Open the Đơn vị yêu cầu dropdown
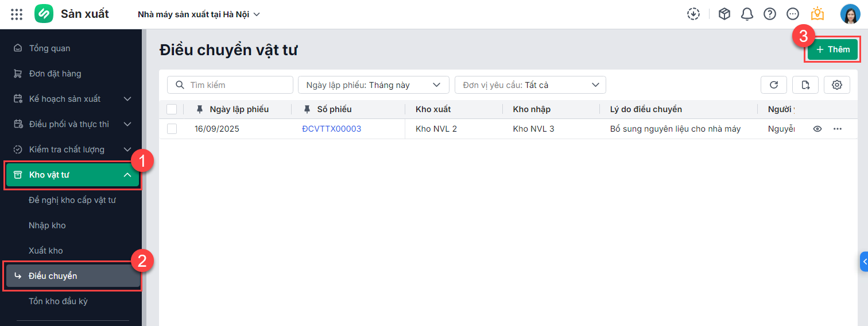Screen dimensions: 868x326 tap(530, 85)
